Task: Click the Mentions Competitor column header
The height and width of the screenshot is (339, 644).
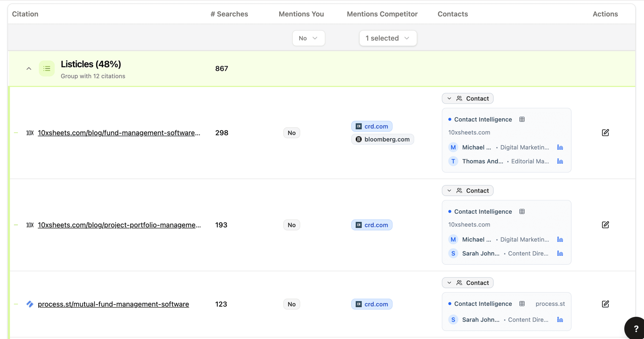Action: tap(382, 14)
